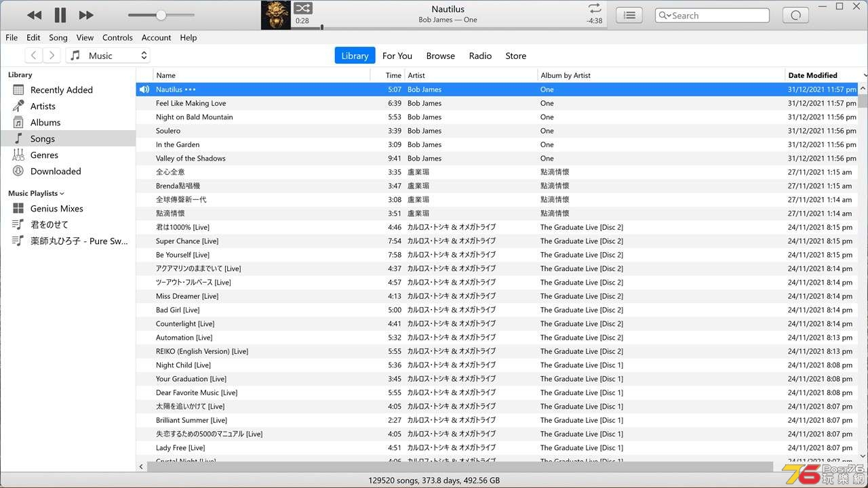The height and width of the screenshot is (488, 868).
Task: Sort by the Name column header
Action: point(262,75)
